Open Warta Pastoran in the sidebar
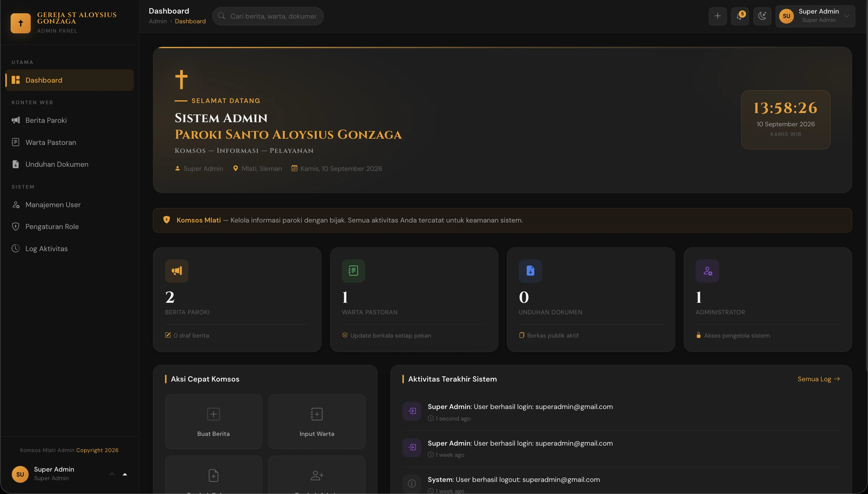The width and height of the screenshot is (868, 494). 70,142
